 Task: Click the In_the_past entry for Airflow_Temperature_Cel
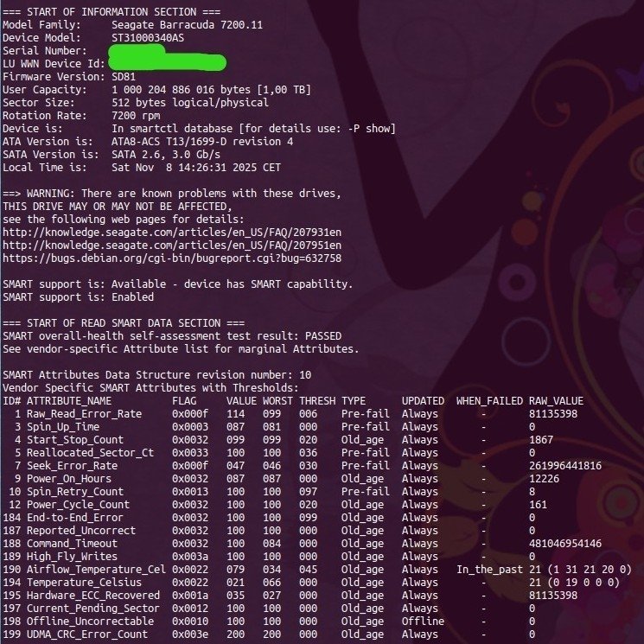point(489,570)
